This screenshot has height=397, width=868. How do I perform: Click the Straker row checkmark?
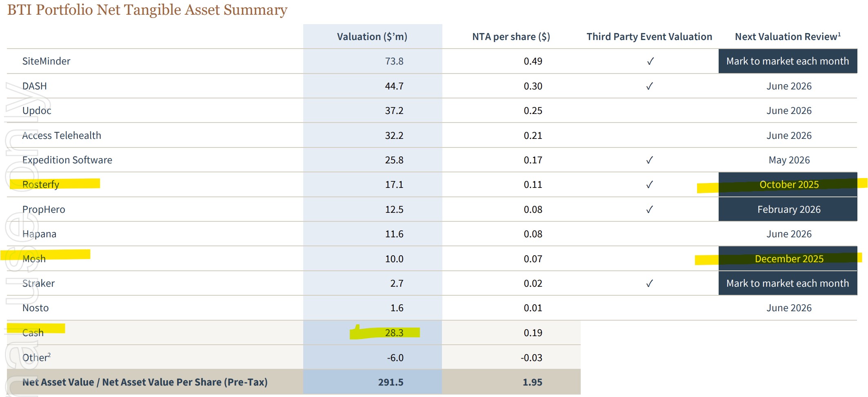pyautogui.click(x=649, y=283)
